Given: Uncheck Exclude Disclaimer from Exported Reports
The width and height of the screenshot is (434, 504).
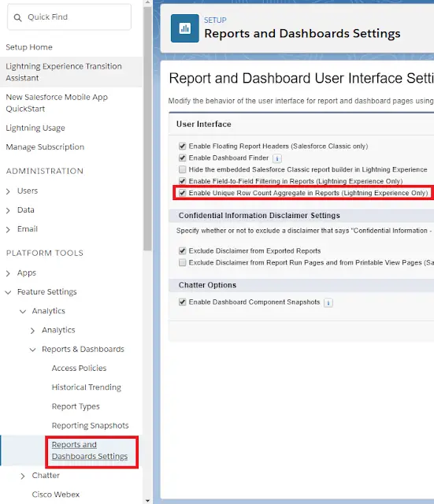Looking at the screenshot, I should [x=182, y=250].
